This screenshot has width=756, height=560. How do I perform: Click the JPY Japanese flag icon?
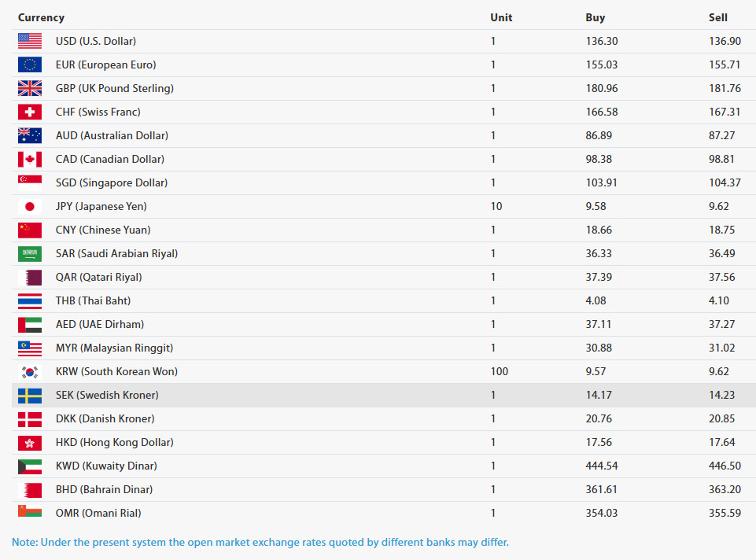click(x=29, y=206)
